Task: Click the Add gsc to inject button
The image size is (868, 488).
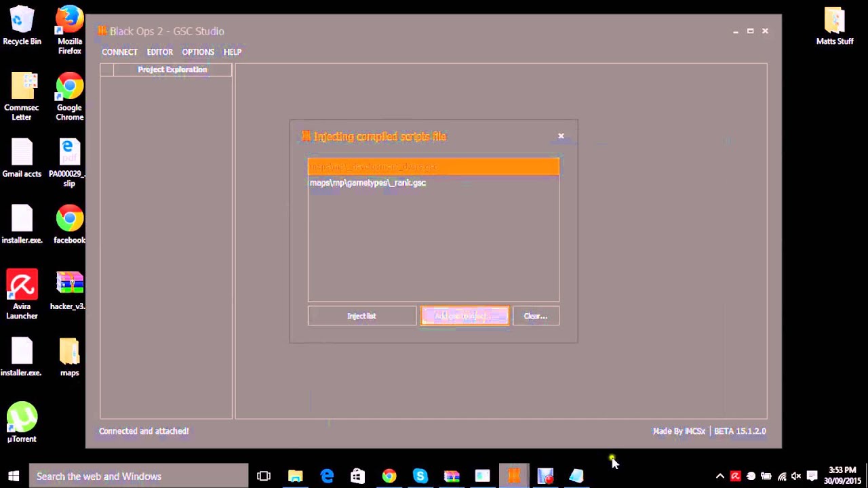Action: (465, 316)
